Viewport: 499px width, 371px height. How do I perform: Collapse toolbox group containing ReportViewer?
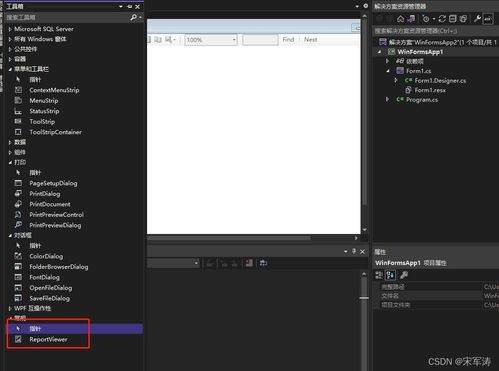10,318
